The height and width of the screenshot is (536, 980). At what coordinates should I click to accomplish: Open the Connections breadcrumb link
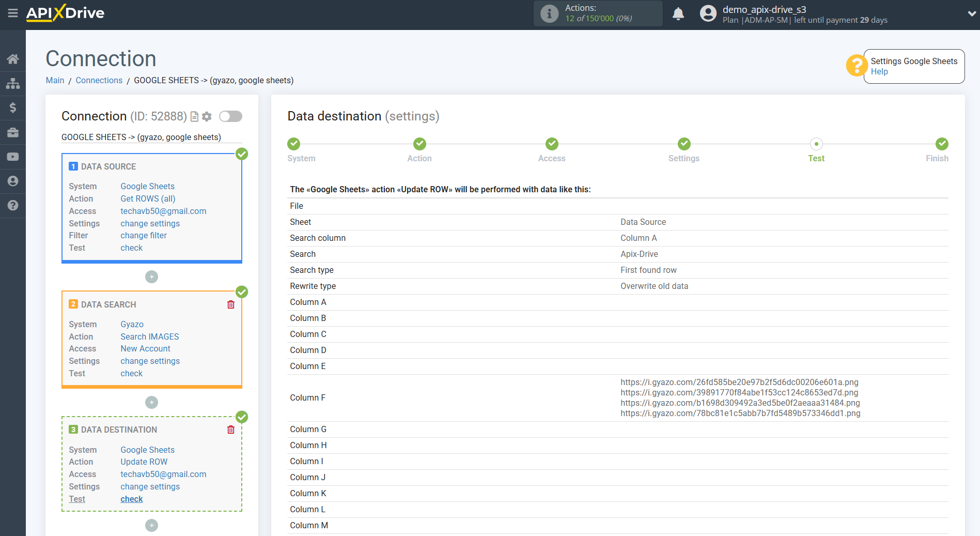(99, 80)
